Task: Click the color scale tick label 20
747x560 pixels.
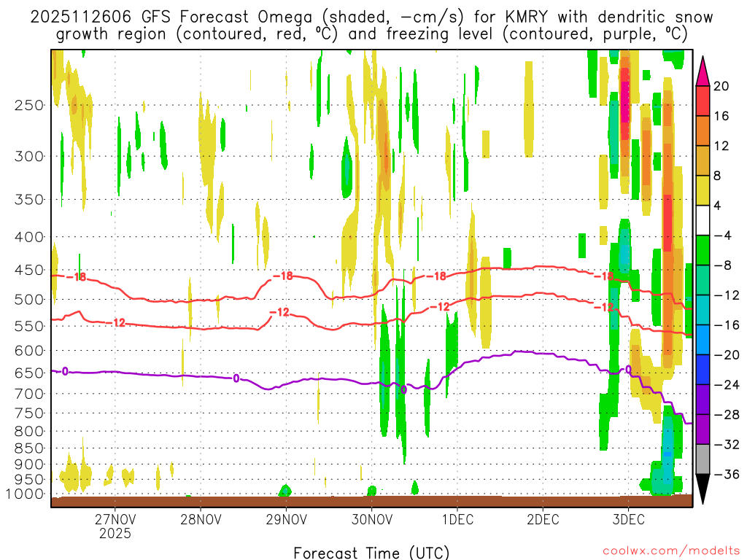Action: pyautogui.click(x=721, y=86)
